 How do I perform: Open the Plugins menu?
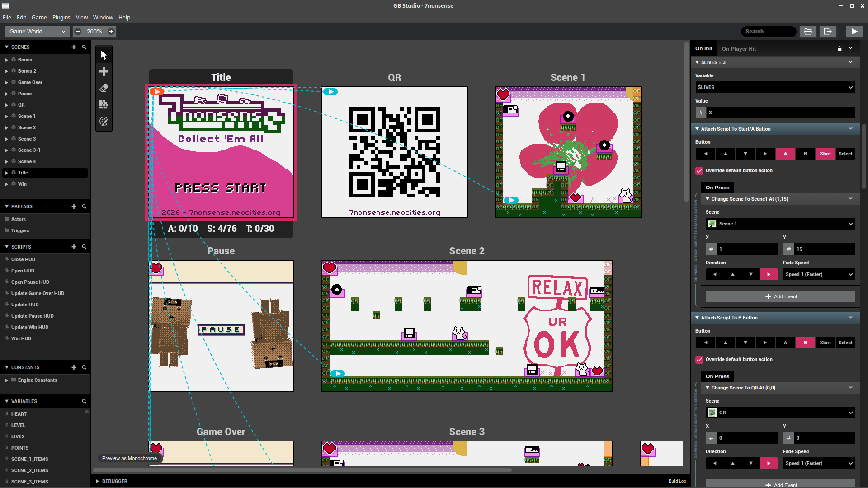61,17
